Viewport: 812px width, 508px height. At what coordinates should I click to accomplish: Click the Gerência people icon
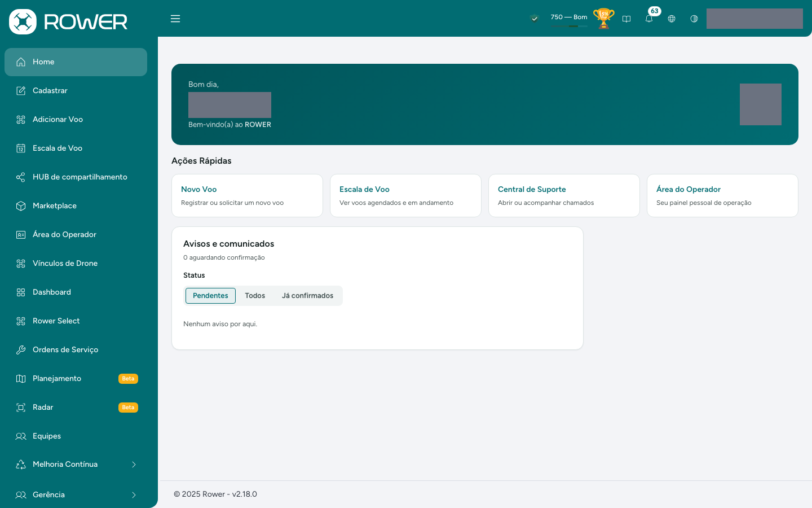tap(21, 495)
